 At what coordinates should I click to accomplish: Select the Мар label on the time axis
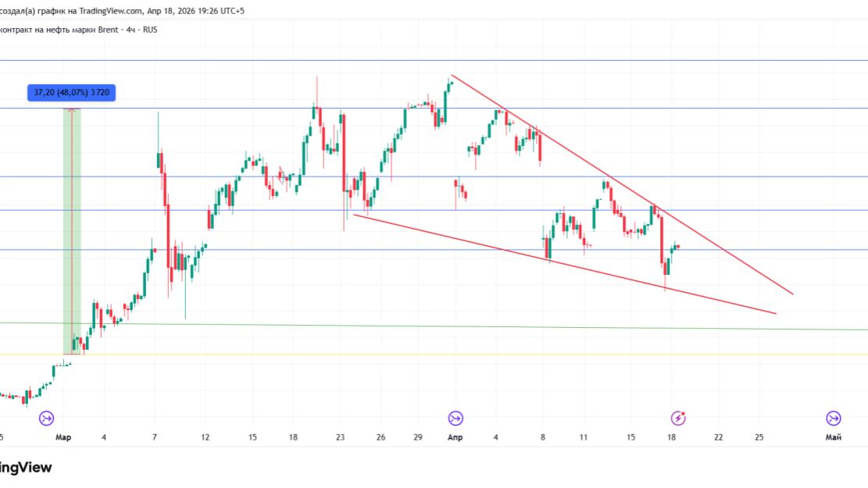pyautogui.click(x=63, y=438)
